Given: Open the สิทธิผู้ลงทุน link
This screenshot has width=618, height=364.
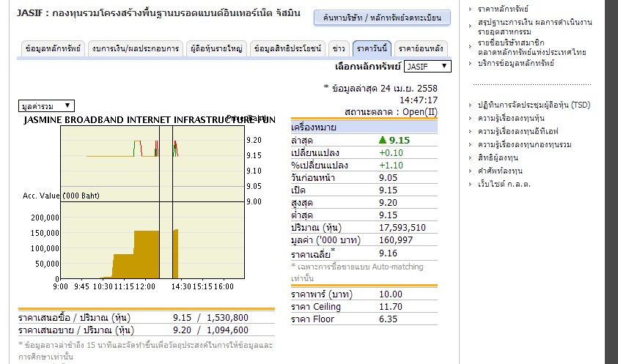Looking at the screenshot, I should click(498, 157).
